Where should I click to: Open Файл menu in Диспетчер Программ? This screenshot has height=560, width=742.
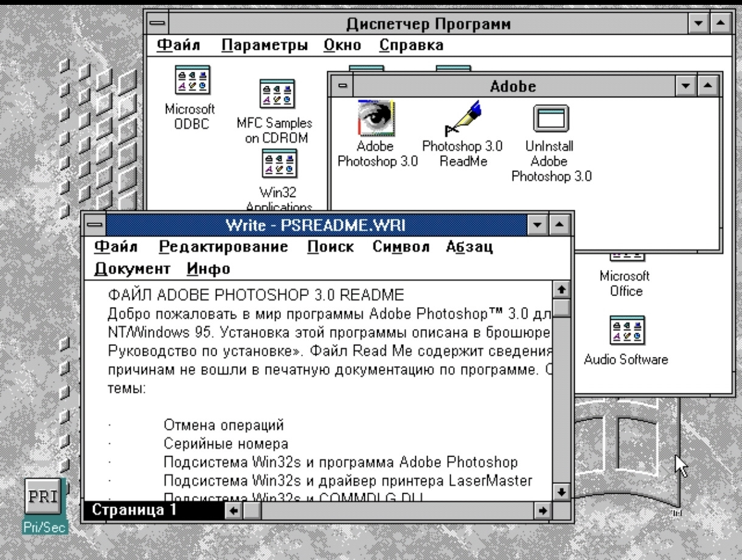tap(179, 45)
